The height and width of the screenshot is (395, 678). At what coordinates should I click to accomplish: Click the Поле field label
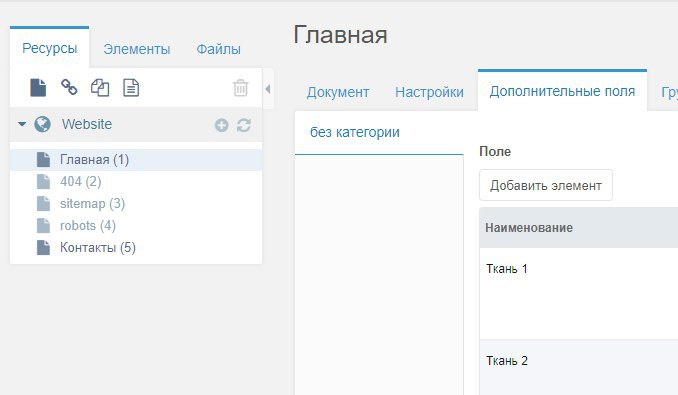click(495, 152)
